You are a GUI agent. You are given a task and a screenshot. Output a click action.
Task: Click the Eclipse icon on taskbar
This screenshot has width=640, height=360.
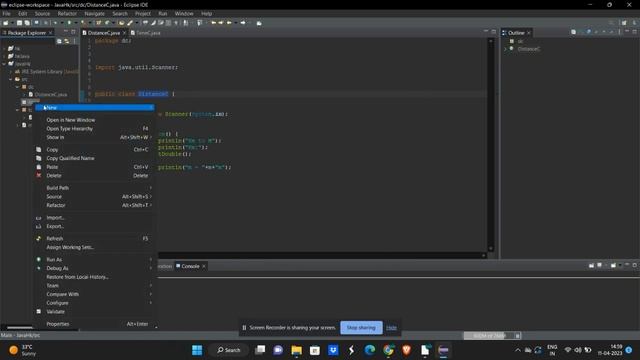(443, 350)
